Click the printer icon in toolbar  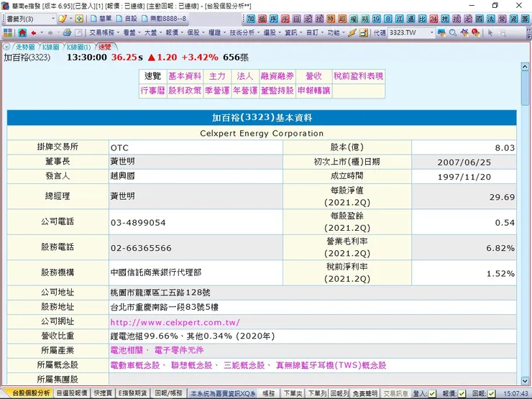pyautogui.click(x=67, y=33)
